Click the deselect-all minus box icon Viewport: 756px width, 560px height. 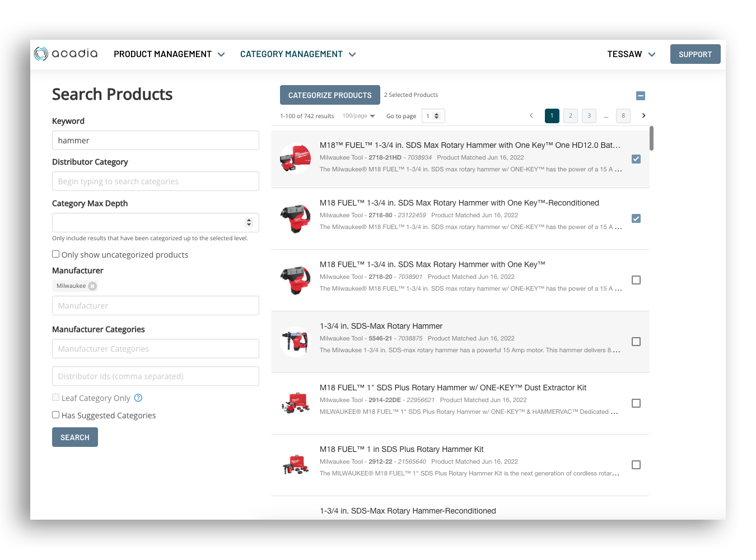[641, 96]
